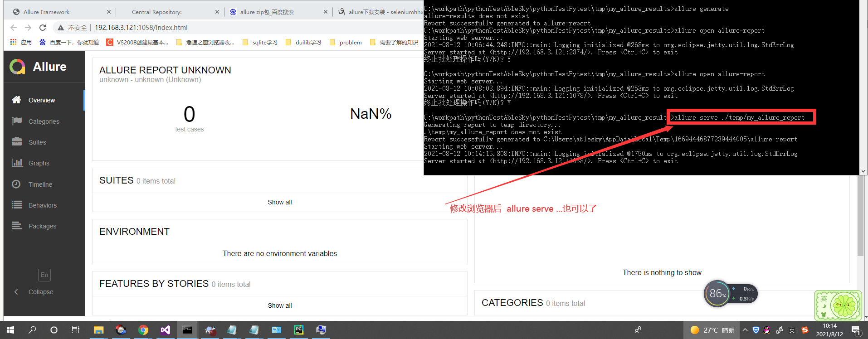
Task: Click the page vertical scrollbar thumb
Action: tap(860, 216)
